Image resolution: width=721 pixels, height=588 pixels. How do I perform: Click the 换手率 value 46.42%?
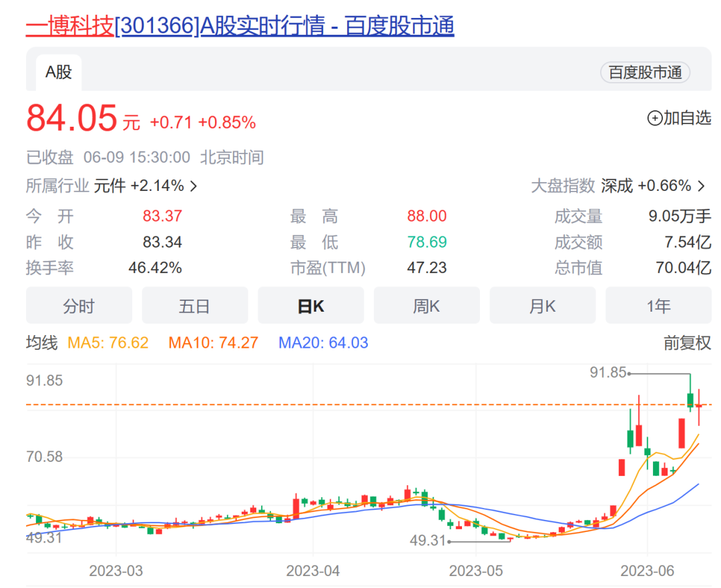pos(156,268)
